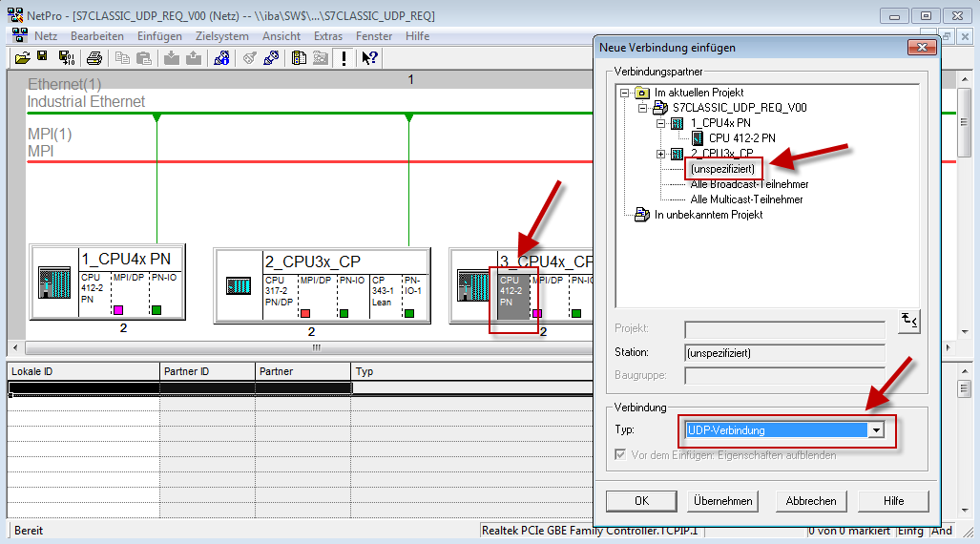Select 'Alle Multicast-Teilnehmer' in the tree

click(746, 199)
